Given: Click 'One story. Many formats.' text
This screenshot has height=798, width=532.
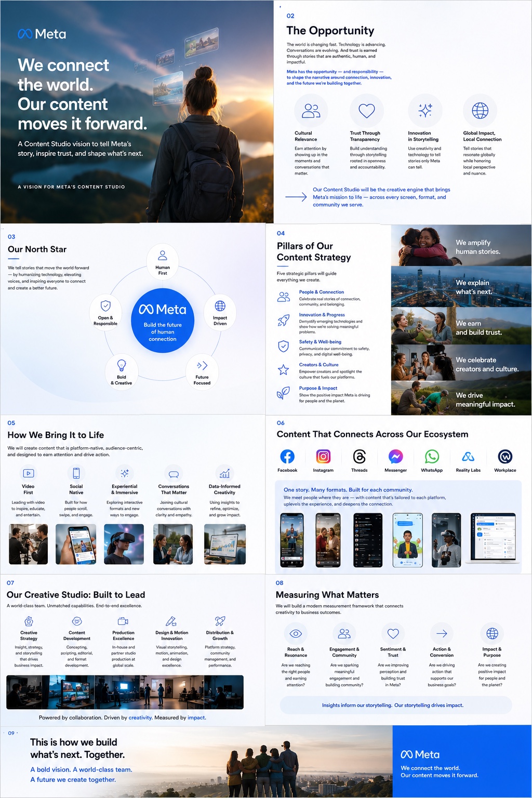Looking at the screenshot, I should 348,490.
